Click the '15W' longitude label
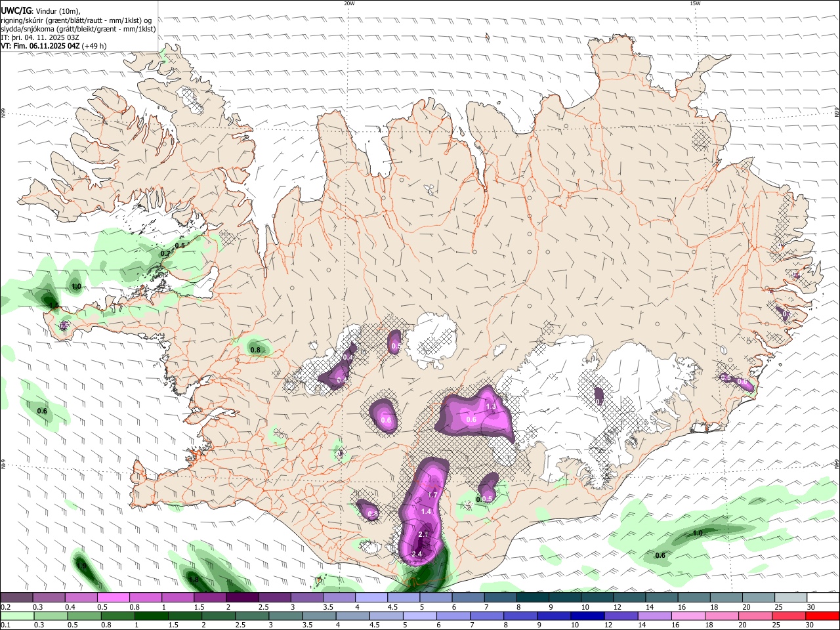Screen dimensions: 840x630 click(x=694, y=3)
